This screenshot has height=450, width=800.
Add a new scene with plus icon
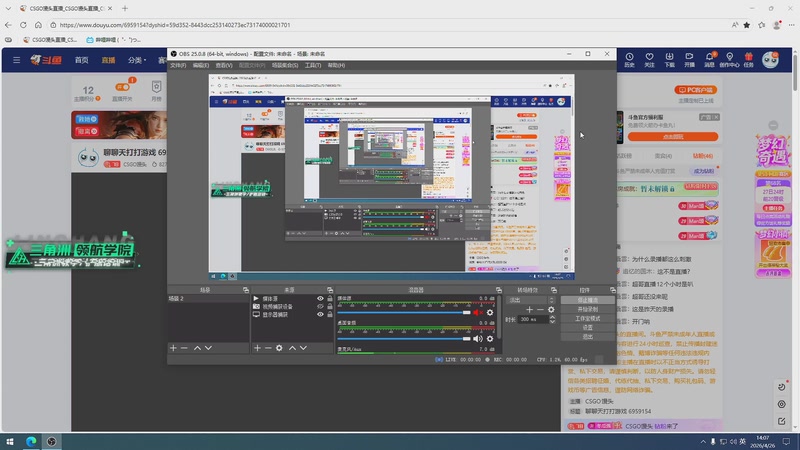(x=173, y=348)
